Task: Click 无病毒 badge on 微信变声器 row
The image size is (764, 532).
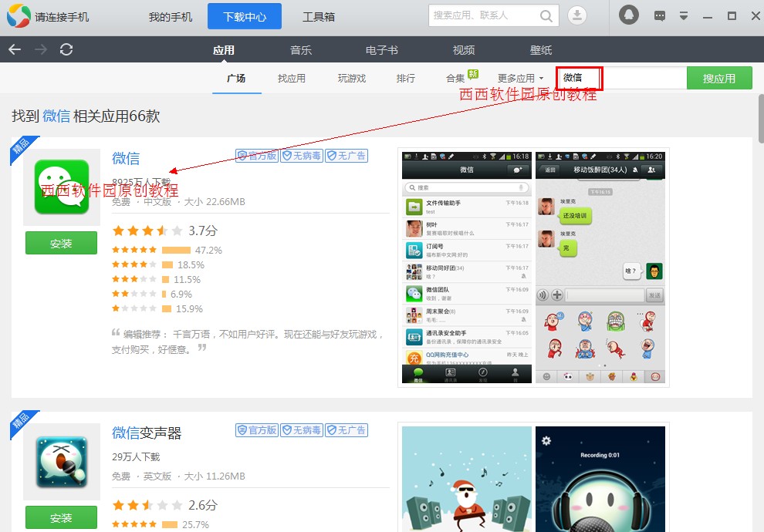Action: coord(302,430)
